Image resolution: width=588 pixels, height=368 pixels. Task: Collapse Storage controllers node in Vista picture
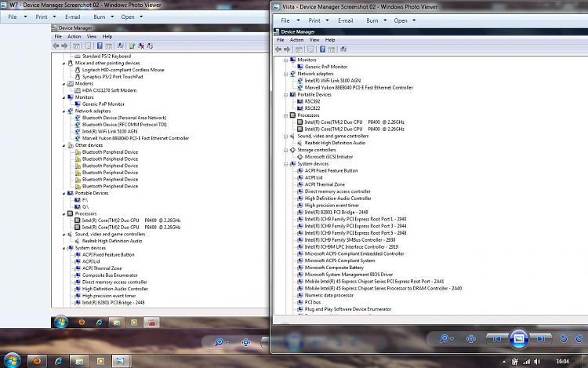point(285,150)
